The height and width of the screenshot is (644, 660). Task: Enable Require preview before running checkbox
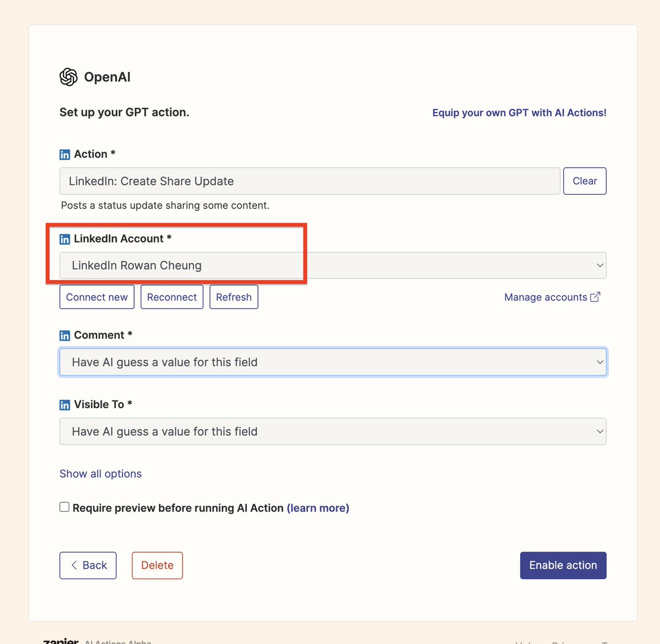(x=64, y=507)
